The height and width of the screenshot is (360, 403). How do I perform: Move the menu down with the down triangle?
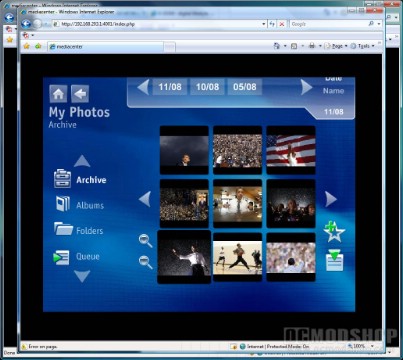(82, 276)
